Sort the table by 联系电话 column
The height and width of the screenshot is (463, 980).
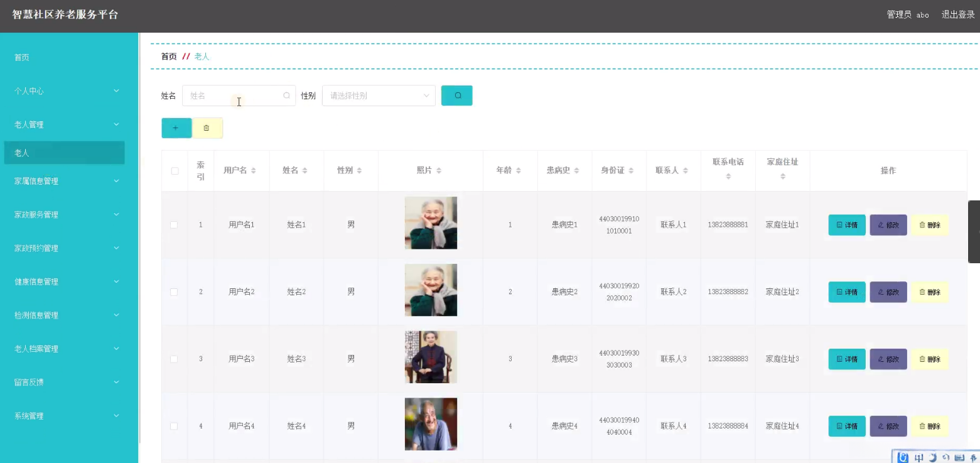[x=728, y=177]
